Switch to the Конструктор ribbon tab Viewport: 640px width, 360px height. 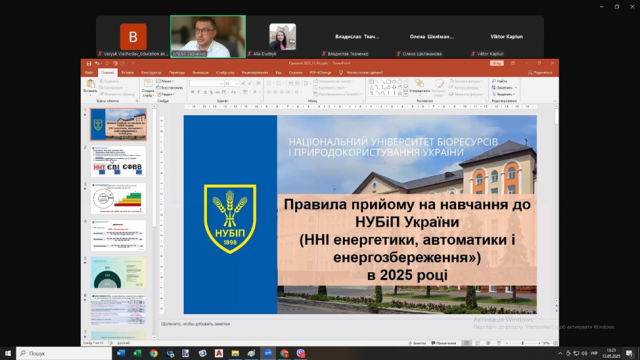(151, 73)
